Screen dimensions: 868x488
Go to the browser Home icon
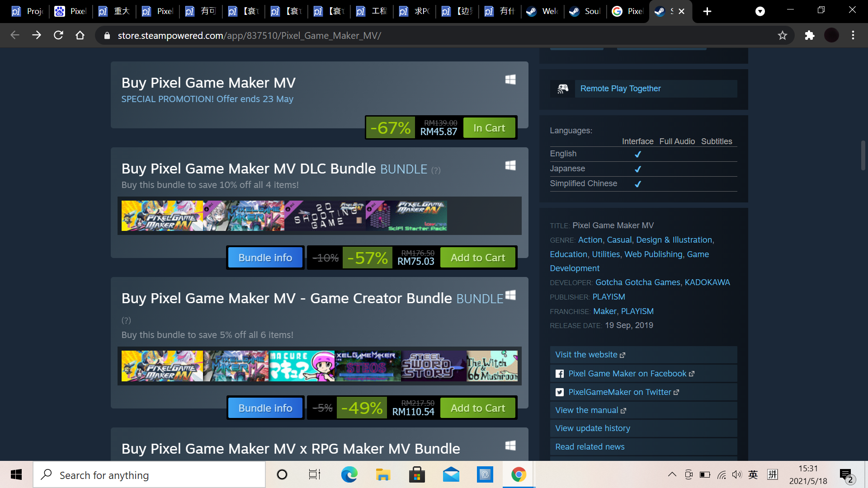(x=80, y=35)
